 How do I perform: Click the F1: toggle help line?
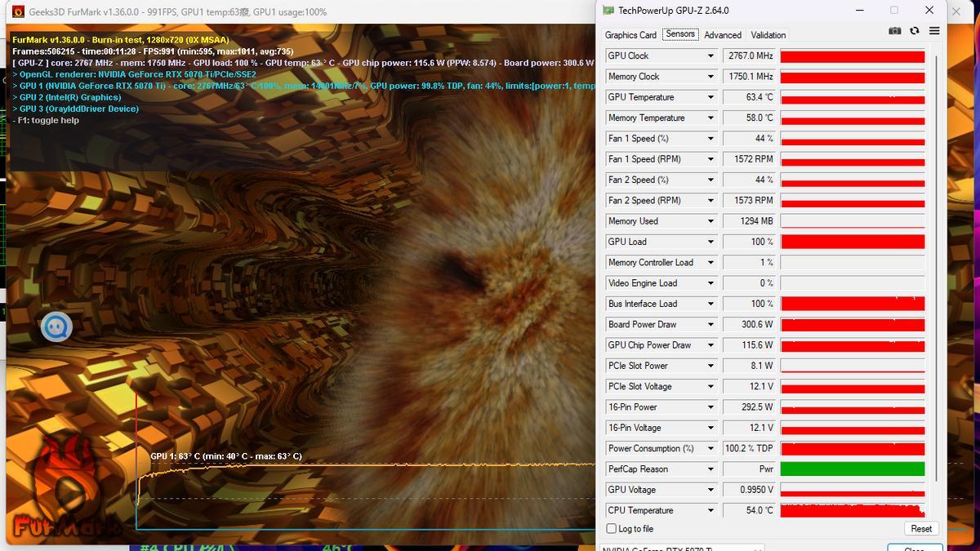pos(46,120)
